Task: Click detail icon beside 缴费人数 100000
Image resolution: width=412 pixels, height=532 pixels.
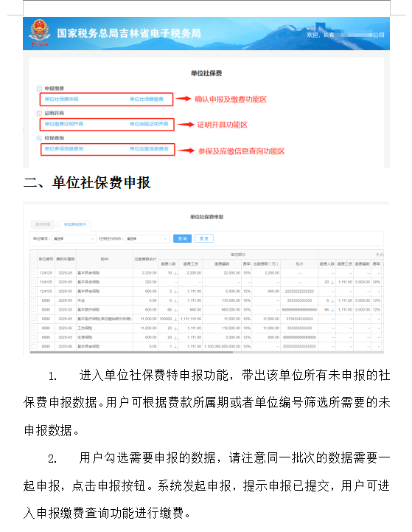Action: click(175, 319)
